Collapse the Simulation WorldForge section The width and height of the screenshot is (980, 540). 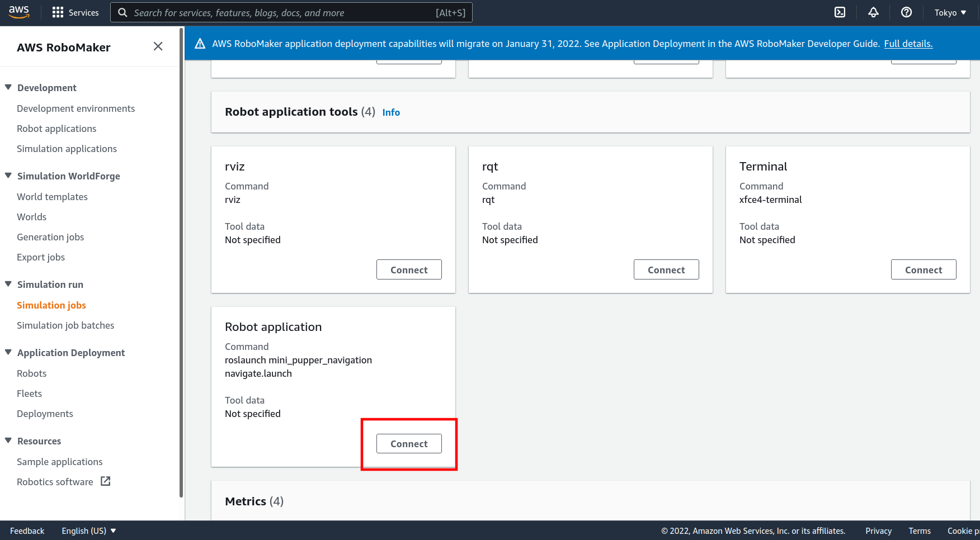[x=8, y=176]
